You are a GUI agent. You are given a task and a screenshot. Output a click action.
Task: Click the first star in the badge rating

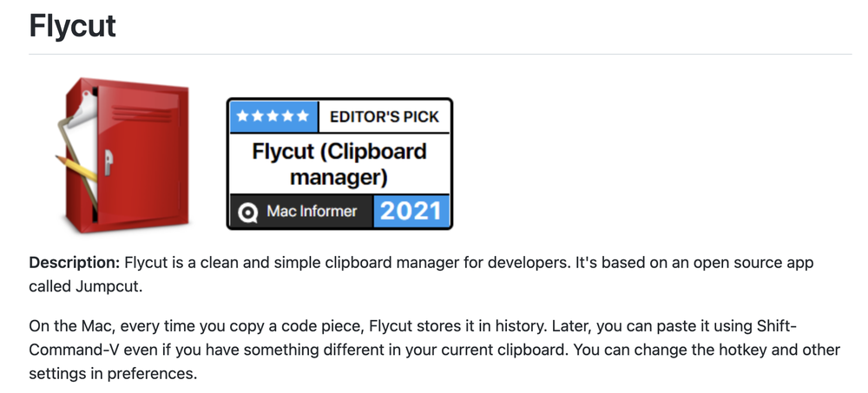(x=244, y=116)
